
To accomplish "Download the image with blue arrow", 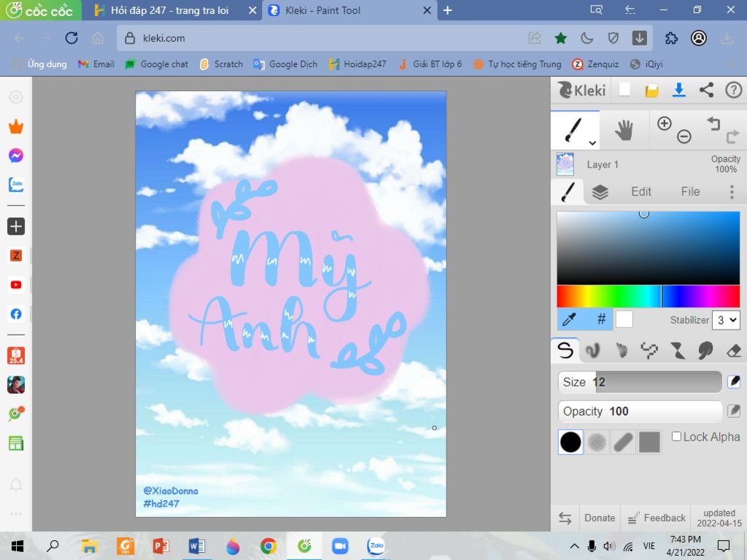I will click(679, 90).
